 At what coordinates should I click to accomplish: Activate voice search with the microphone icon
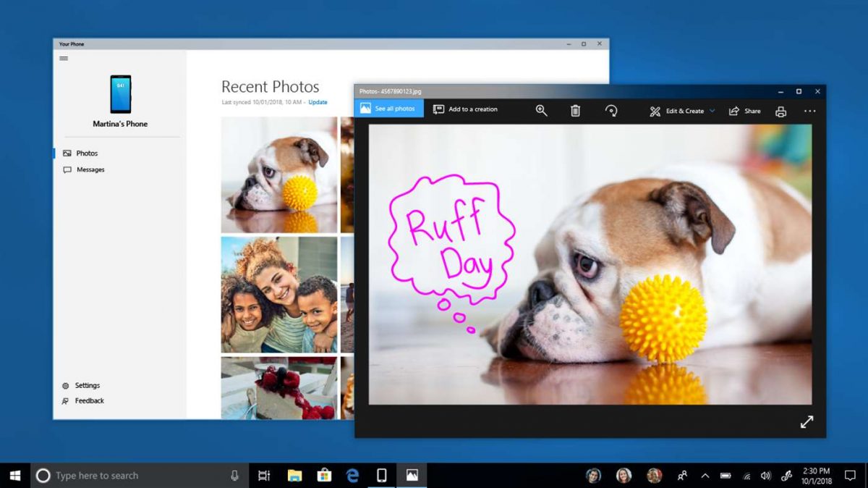[234, 475]
